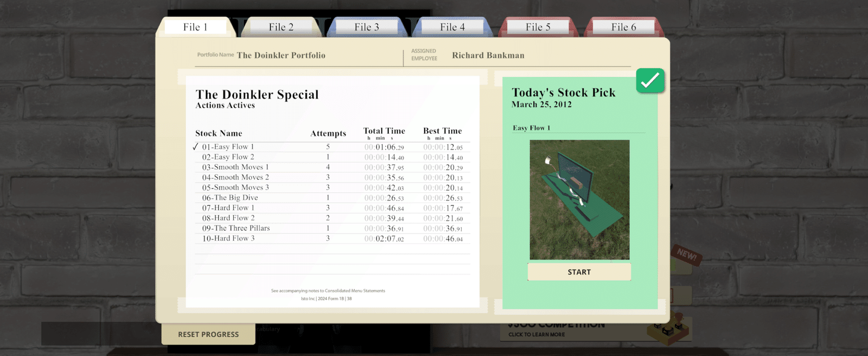This screenshot has height=356, width=868.
Task: Switch to the File 1 tab
Action: click(195, 27)
